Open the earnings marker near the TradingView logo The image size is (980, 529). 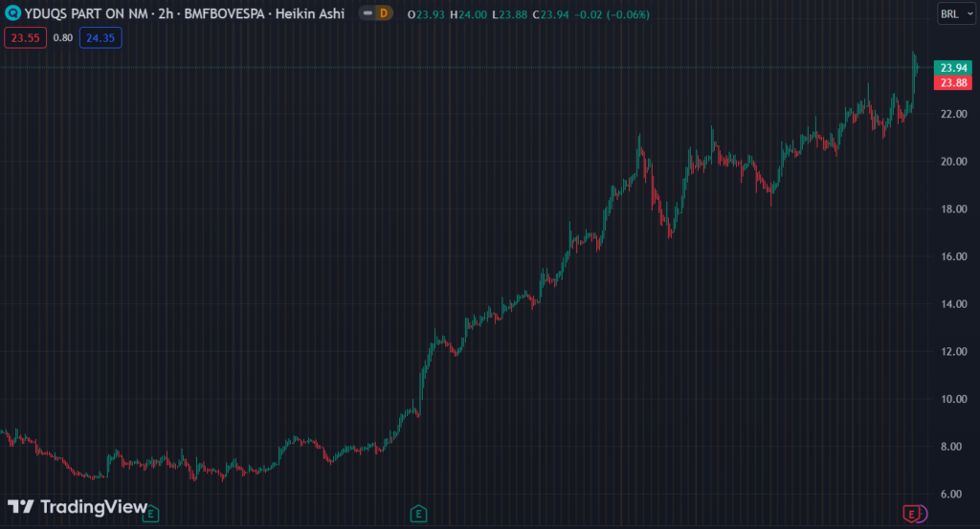click(150, 514)
